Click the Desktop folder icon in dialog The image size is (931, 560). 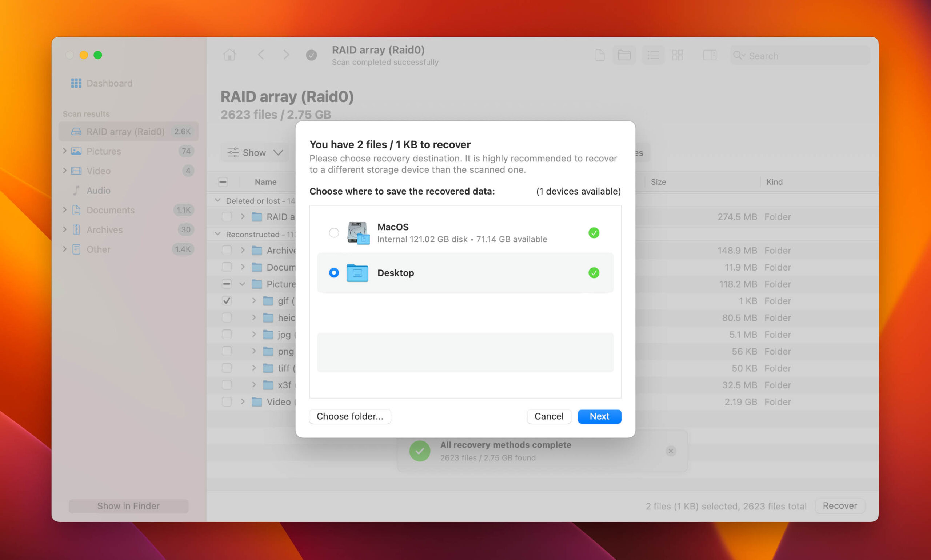coord(357,273)
